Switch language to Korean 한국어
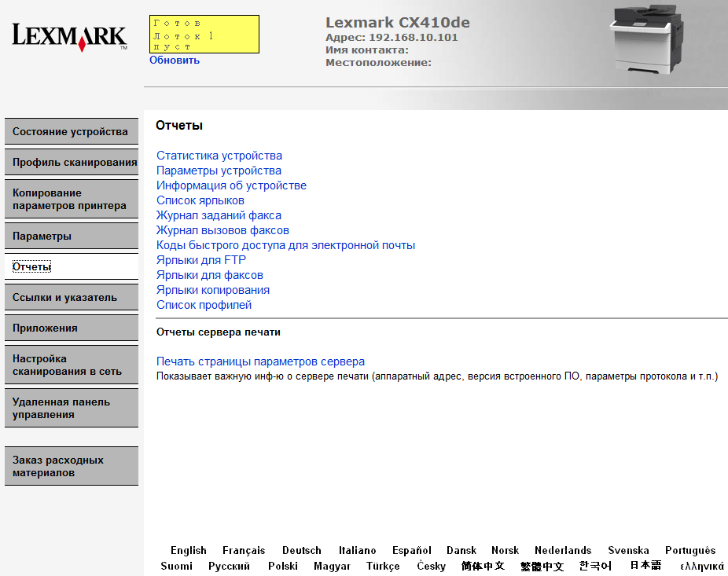 coord(595,567)
